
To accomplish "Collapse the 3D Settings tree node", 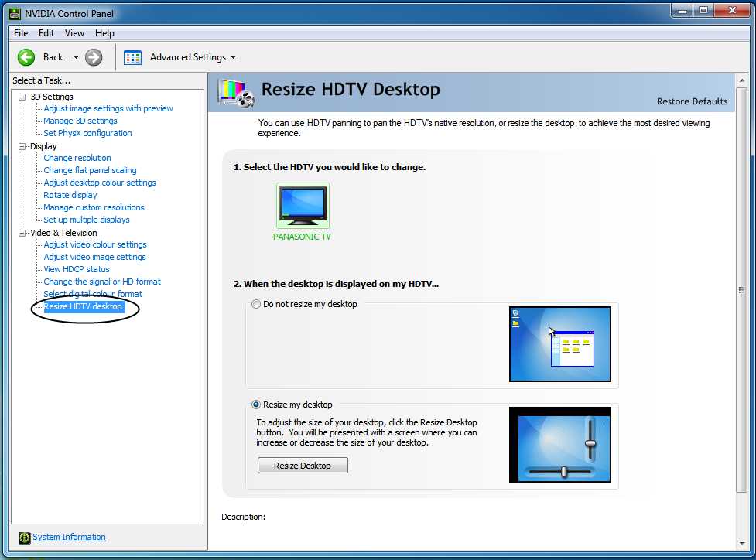I will (22, 97).
